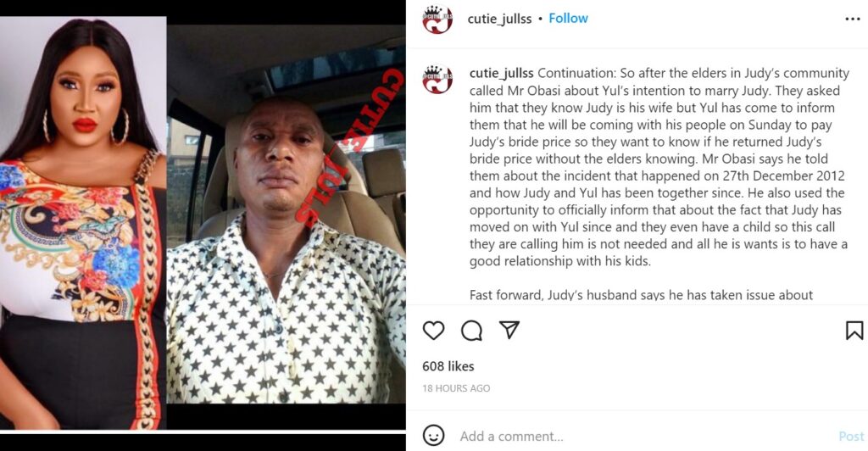The image size is (868, 451).
Task: Click the woman's photo on left
Action: click(83, 222)
